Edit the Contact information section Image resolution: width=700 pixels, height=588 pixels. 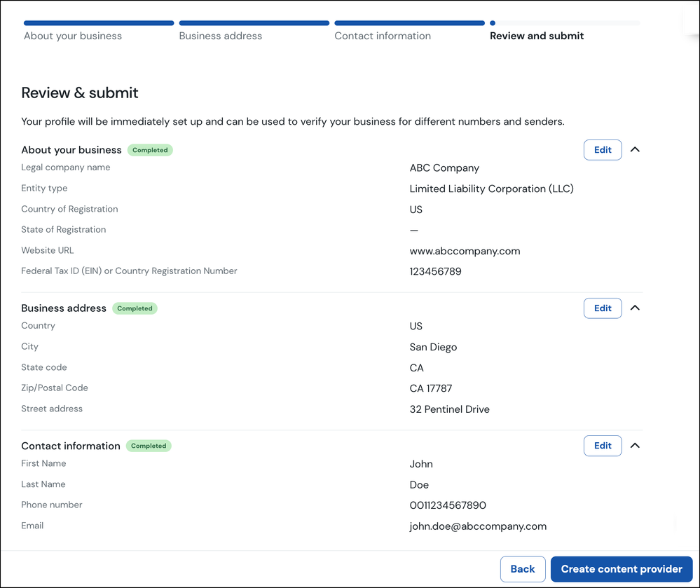coord(603,446)
